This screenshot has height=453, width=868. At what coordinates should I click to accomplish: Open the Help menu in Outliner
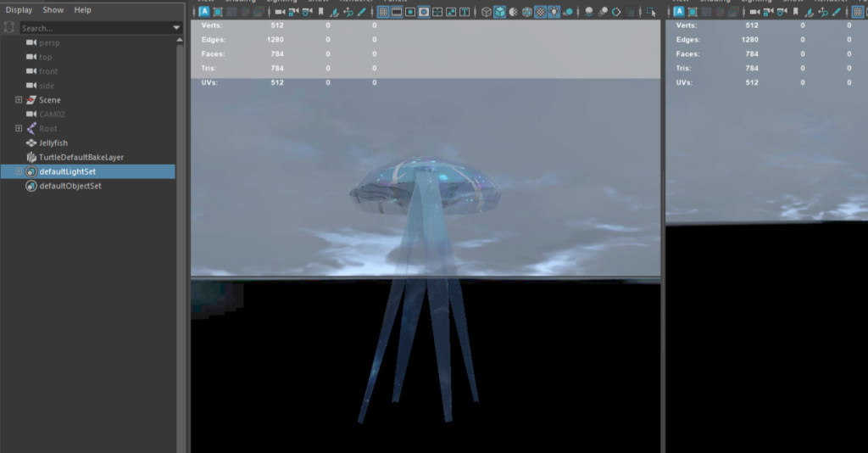(x=82, y=10)
